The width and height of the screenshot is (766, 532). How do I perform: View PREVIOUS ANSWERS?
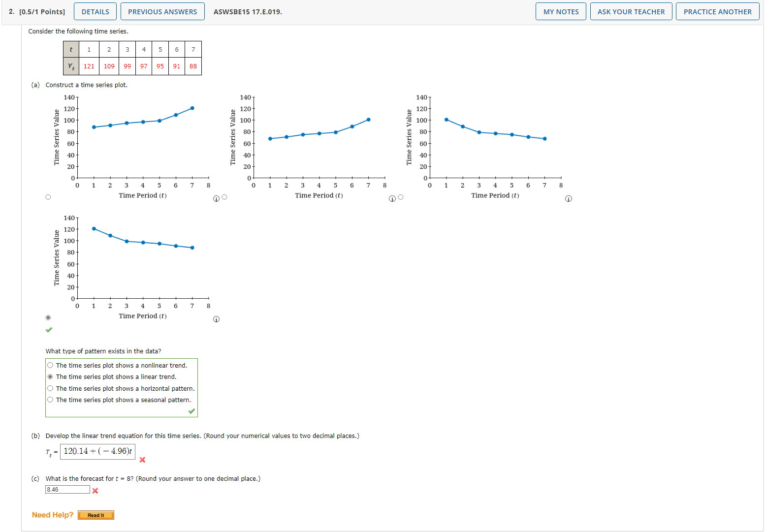click(162, 12)
